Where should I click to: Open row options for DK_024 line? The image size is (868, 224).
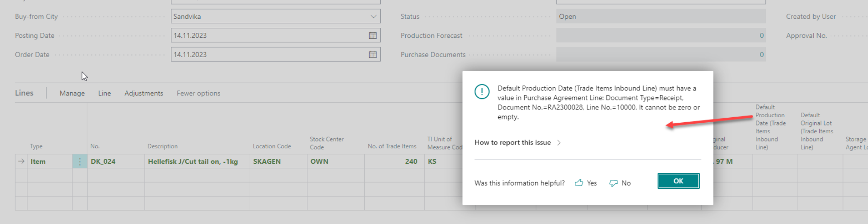pos(80,161)
